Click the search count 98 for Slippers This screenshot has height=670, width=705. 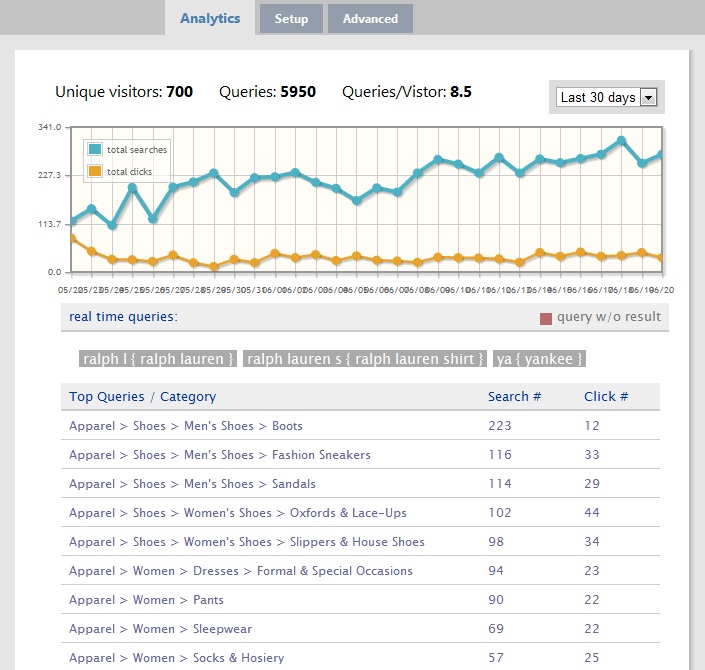(x=496, y=541)
